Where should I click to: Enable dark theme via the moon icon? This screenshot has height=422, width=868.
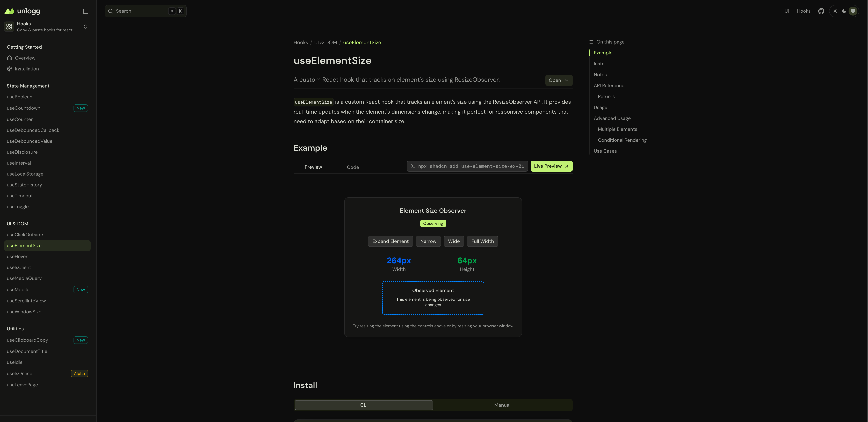844,11
